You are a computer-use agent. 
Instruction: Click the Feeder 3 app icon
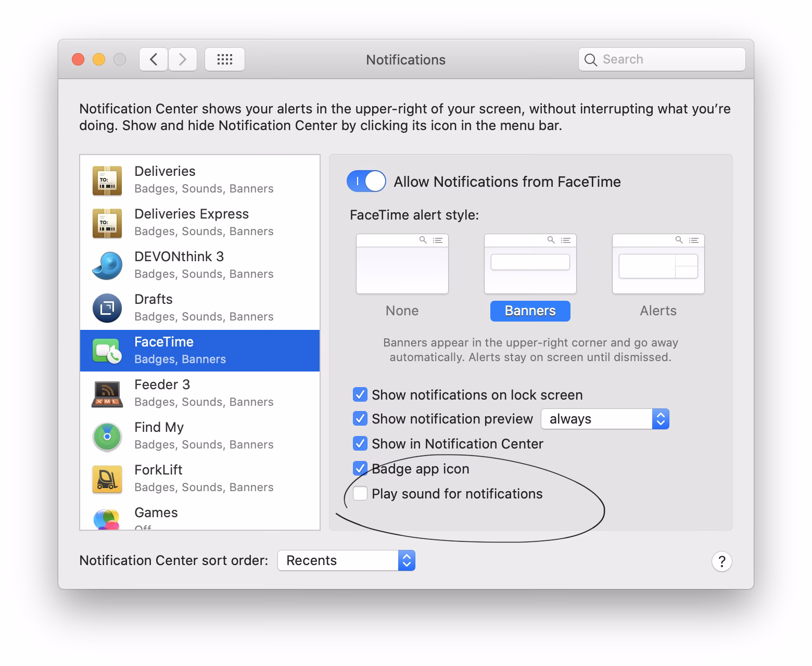click(x=107, y=393)
